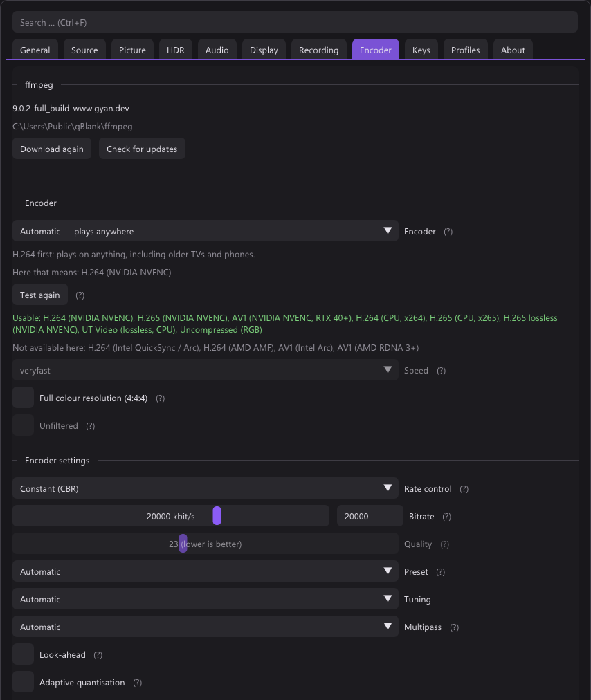Image resolution: width=591 pixels, height=700 pixels.
Task: Focus the Search (Ctrl+F) field
Action: click(x=295, y=22)
